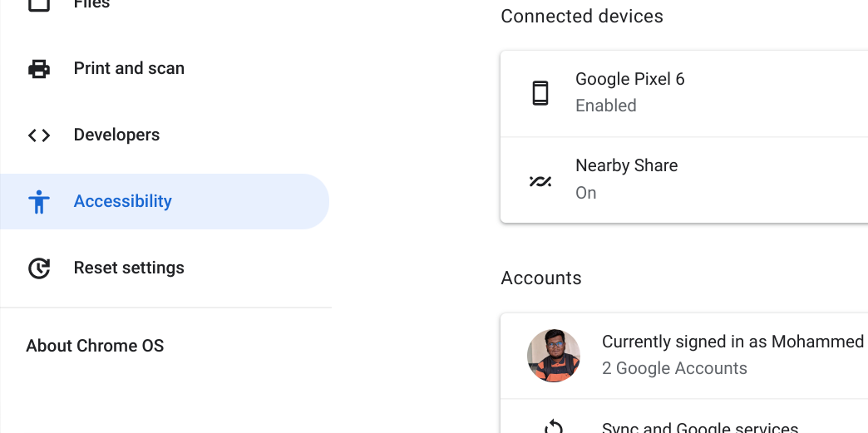868x433 pixels.
Task: Click the 2 Google Accounts subtitle
Action: 674,368
